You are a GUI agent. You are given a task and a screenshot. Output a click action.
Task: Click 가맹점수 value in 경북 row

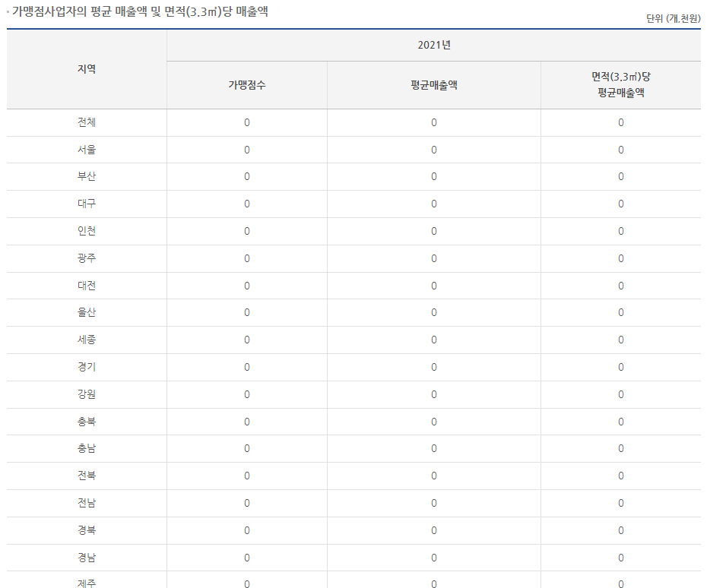point(246,530)
